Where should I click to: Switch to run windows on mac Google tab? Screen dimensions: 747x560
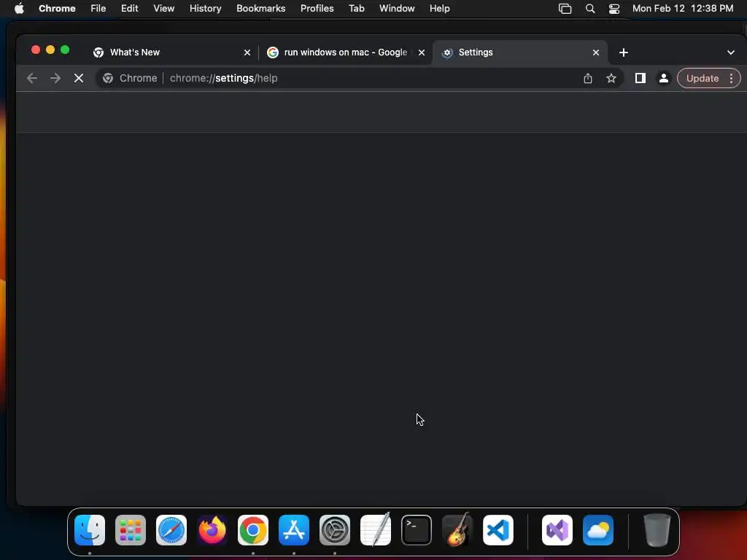click(345, 52)
